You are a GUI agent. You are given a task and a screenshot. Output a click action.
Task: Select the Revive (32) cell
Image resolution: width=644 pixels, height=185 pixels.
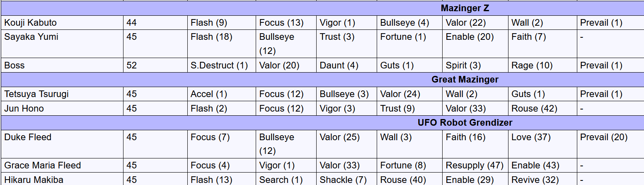tap(542, 179)
